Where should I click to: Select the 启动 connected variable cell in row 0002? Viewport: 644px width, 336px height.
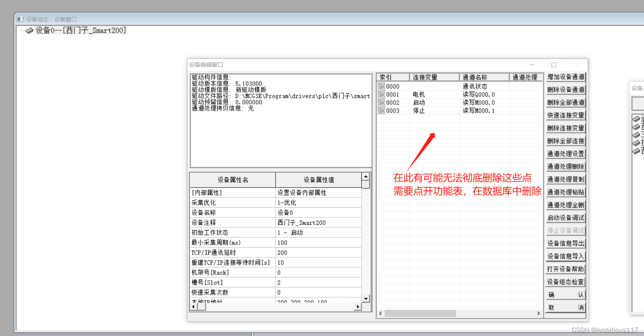pos(435,103)
